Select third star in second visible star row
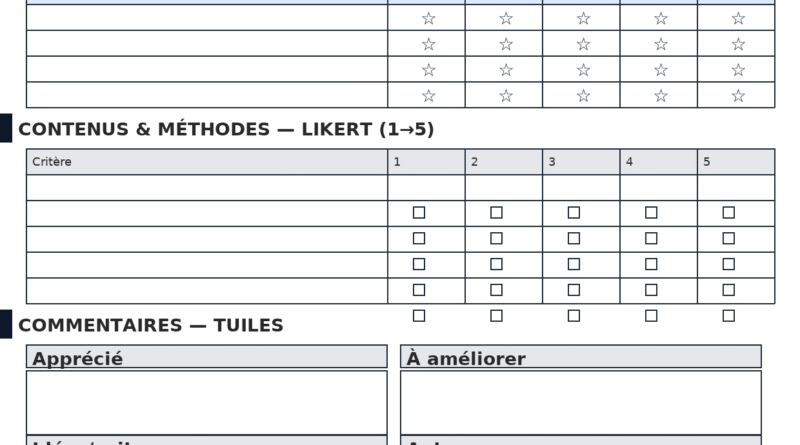This screenshot has height=445, width=800. coord(583,44)
